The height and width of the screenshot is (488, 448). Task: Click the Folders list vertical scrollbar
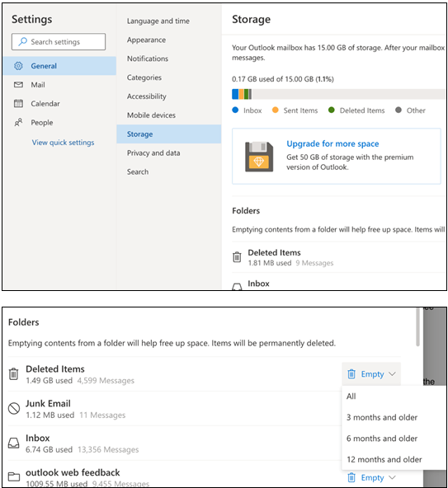(417, 326)
